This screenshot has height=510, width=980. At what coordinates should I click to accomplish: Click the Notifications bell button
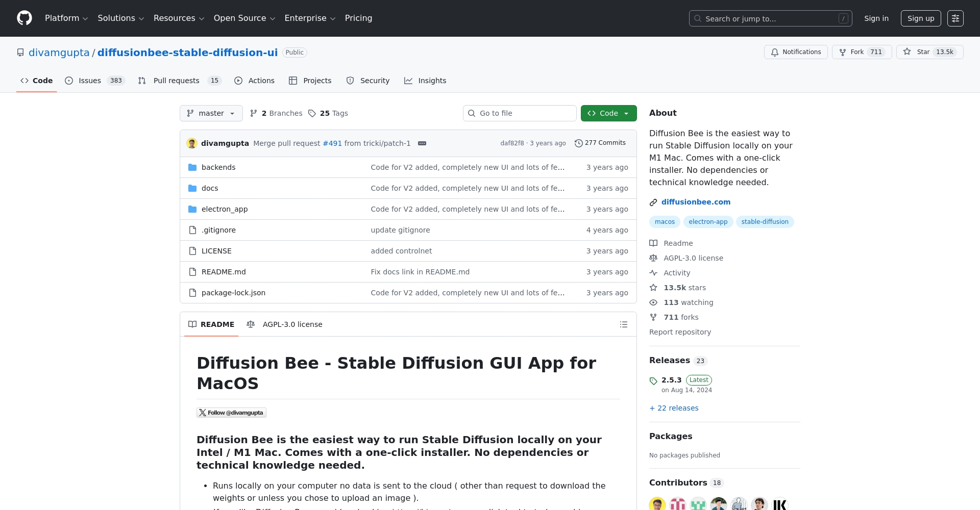coord(796,52)
